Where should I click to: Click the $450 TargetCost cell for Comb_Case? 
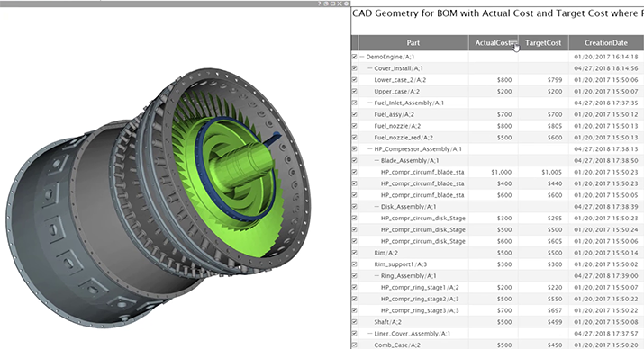pos(555,345)
